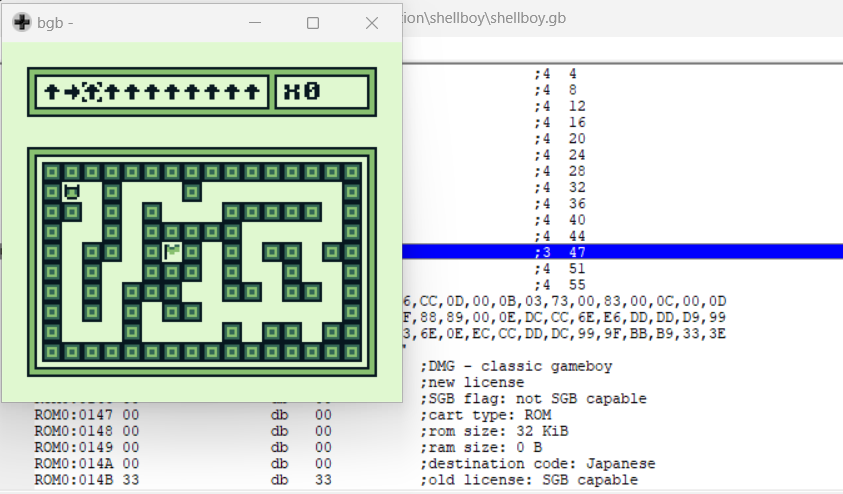Screen dimensions: 843x494
Task: Close the bgb emulator window
Action: pyautogui.click(x=372, y=22)
